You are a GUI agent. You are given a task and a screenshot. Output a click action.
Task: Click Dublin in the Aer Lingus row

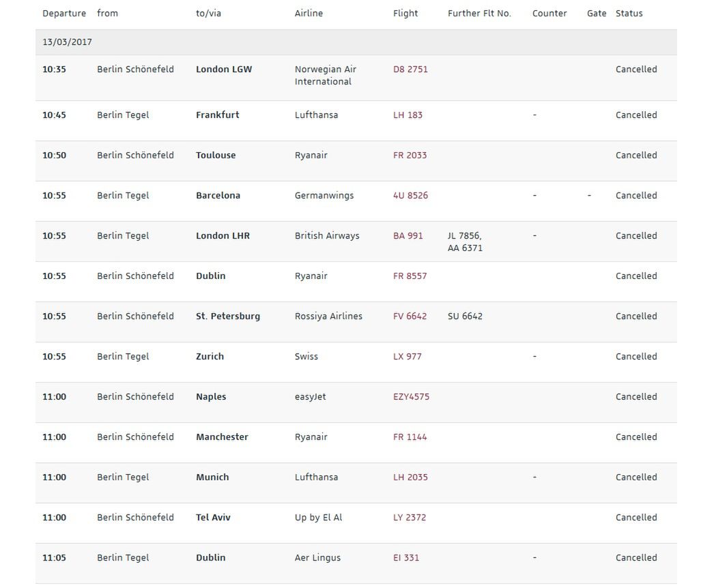(x=210, y=557)
